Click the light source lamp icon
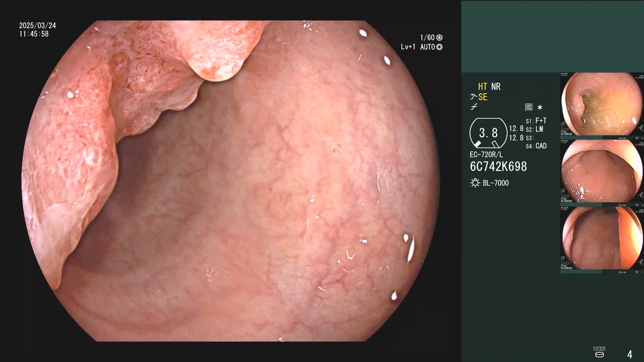The height and width of the screenshot is (362, 644). pyautogui.click(x=475, y=183)
